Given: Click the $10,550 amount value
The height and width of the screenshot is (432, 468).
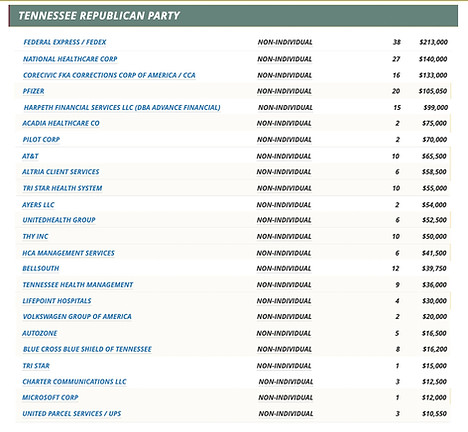Looking at the screenshot, I should click(x=434, y=414).
